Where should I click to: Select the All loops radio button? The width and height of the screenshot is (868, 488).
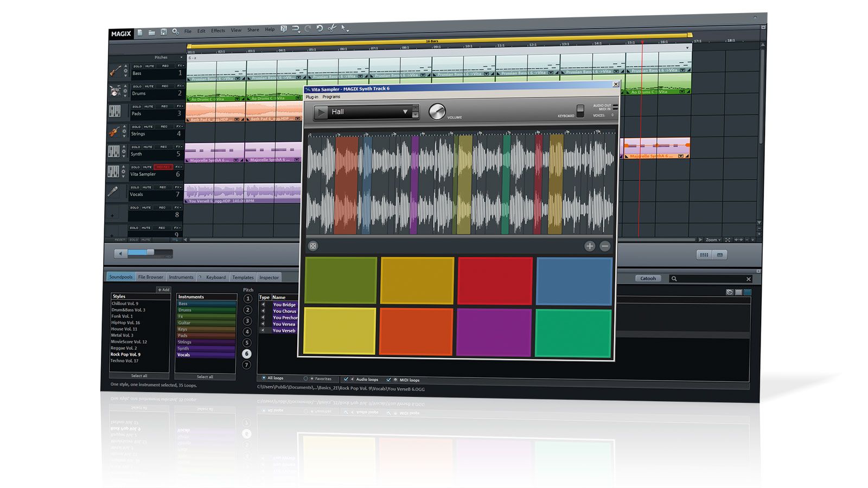(264, 378)
